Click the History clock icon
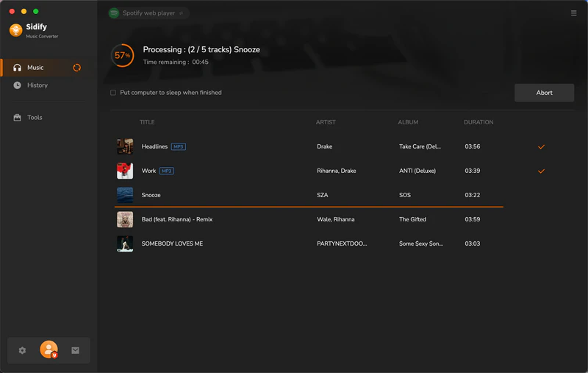588x373 pixels. [17, 85]
